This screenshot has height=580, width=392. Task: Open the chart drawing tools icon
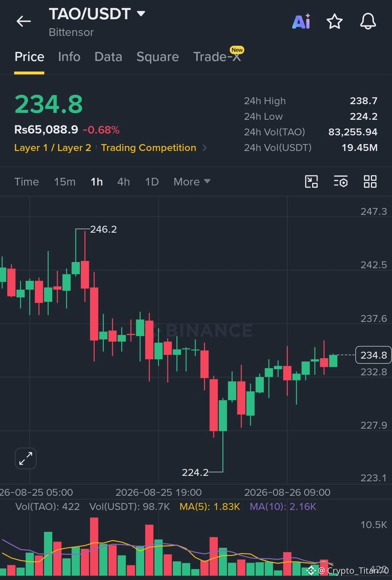pyautogui.click(x=311, y=181)
